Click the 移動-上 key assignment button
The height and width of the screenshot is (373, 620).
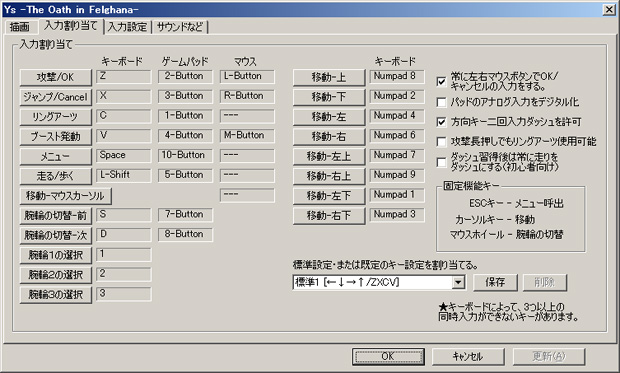coord(329,77)
